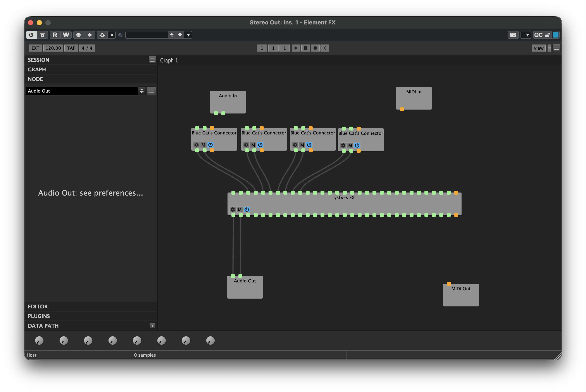Toggle the plugin power (activate) button
Viewport: 586px width, 392px height.
(x=31, y=35)
